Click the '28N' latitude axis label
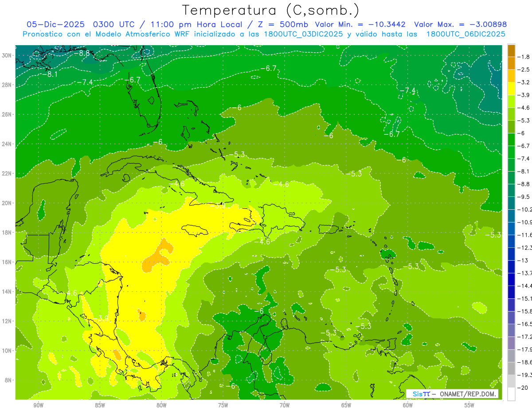The image size is (532, 411). (x=8, y=85)
